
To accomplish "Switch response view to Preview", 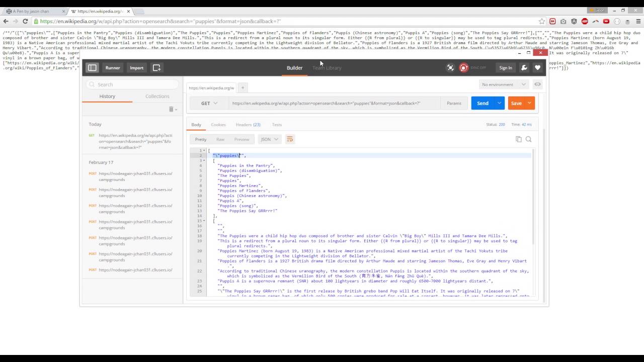I will click(242, 139).
